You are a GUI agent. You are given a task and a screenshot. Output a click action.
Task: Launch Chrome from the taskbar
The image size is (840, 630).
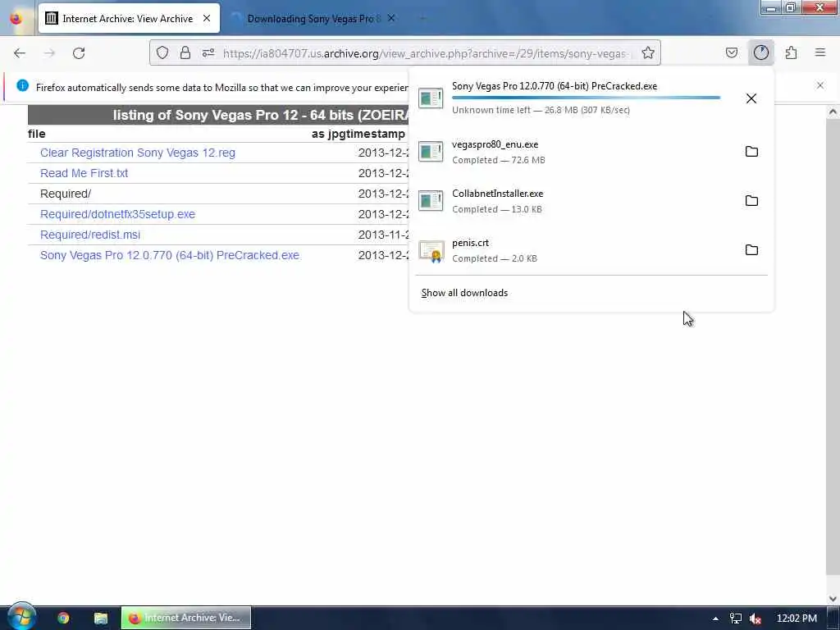click(63, 619)
